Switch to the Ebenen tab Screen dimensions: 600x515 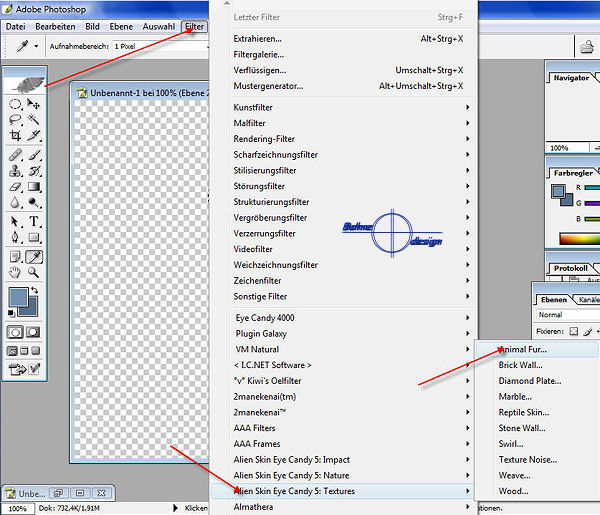coord(553,300)
